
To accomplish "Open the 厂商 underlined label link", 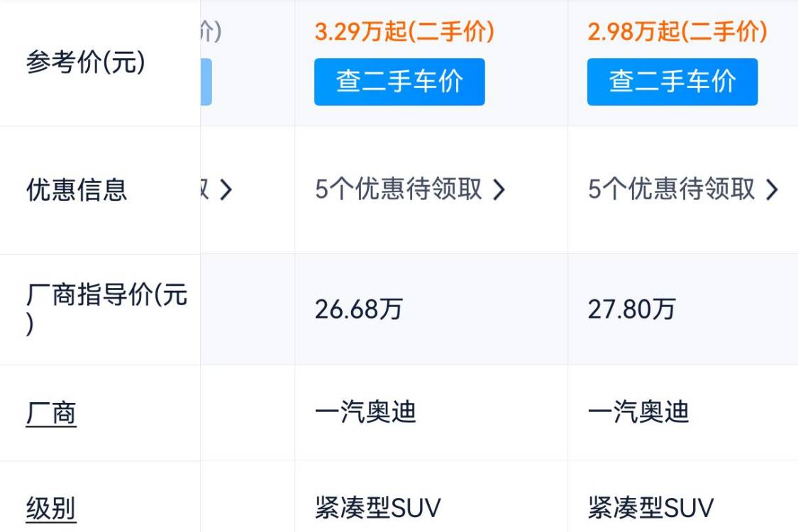I will [x=51, y=413].
